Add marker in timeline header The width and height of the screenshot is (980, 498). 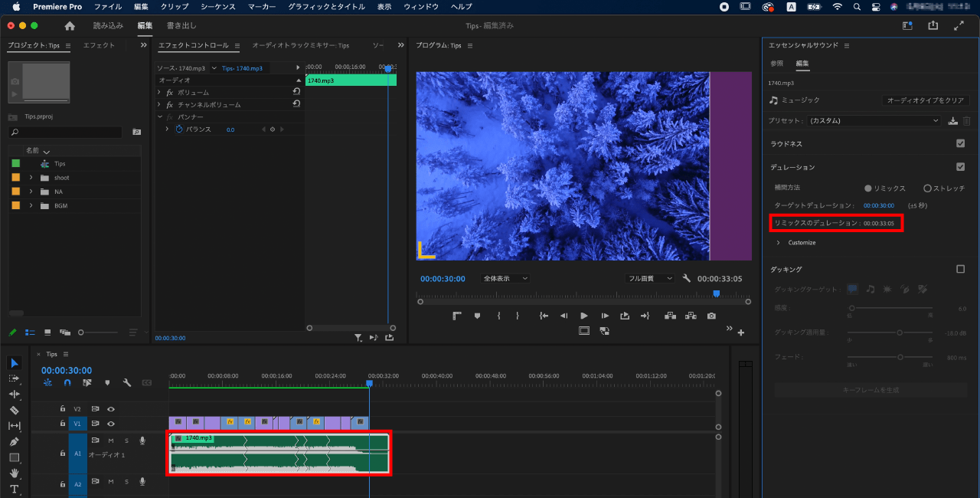coord(107,382)
